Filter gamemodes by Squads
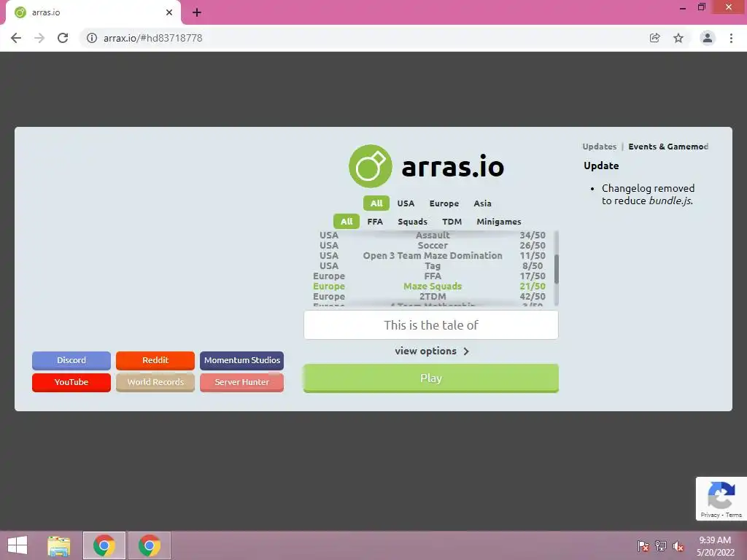 (x=413, y=222)
